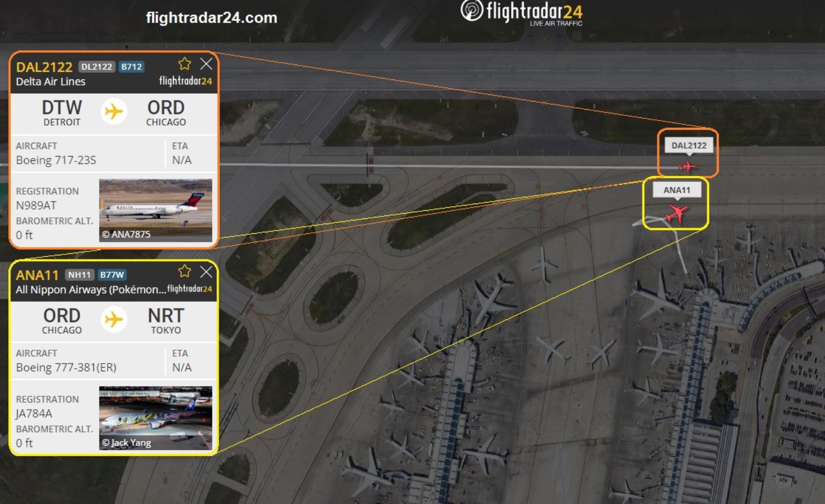Select the NRT Tokyo destination airport
Screen dimensions: 825x504
pos(166,321)
